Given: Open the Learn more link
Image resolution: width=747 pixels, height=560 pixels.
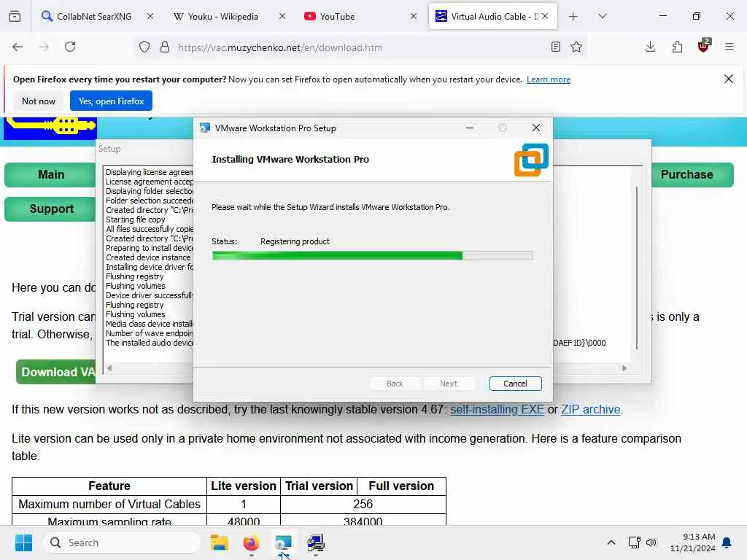Looking at the screenshot, I should (x=549, y=79).
